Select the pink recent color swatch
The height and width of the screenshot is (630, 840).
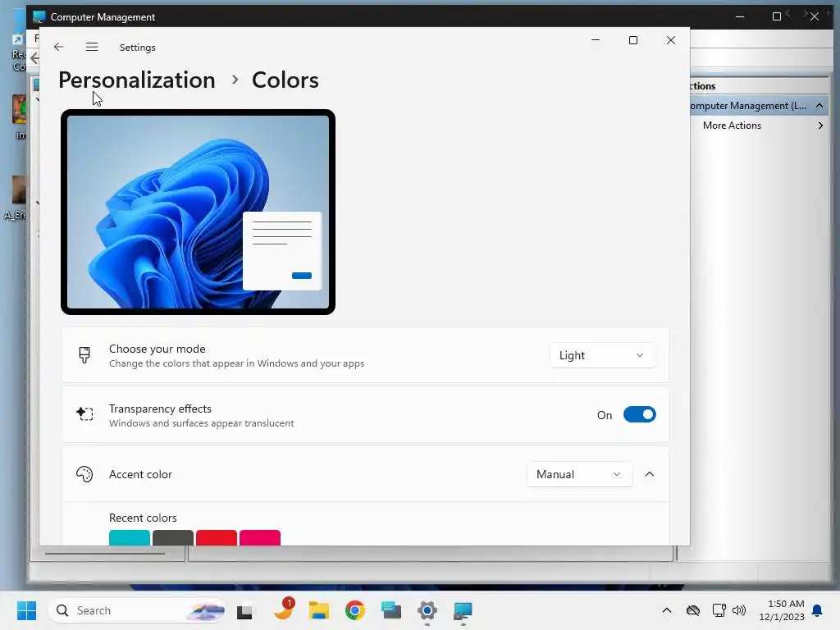tap(260, 537)
